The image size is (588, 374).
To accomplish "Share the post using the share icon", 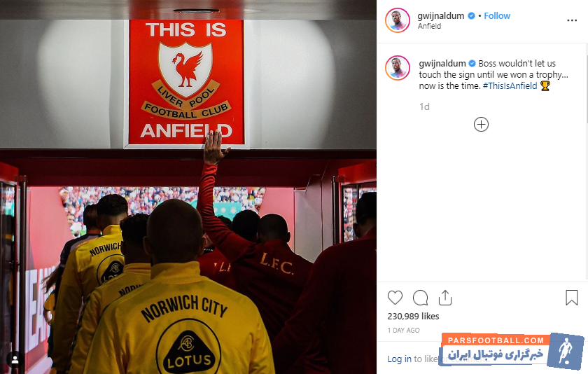I will tap(445, 298).
